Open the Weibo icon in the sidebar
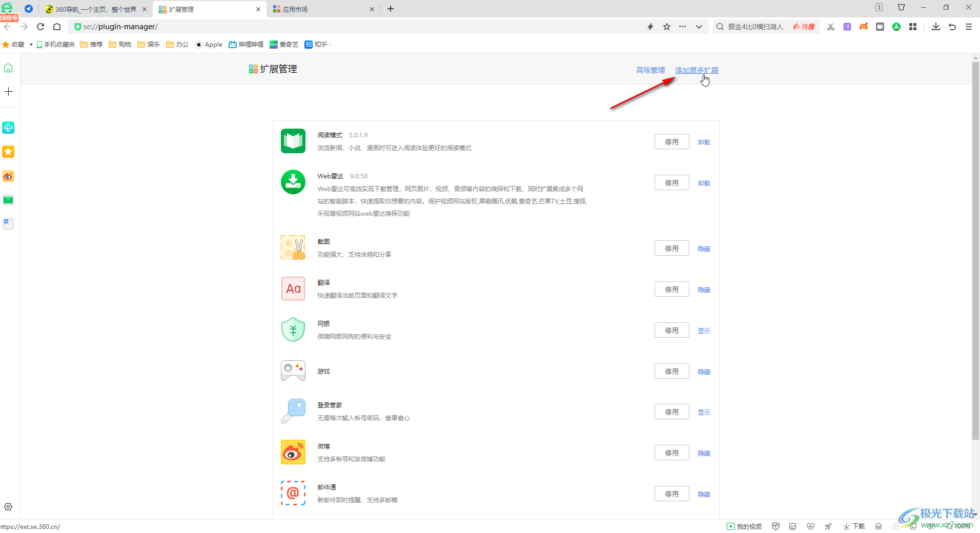The width and height of the screenshot is (980, 533). [8, 176]
